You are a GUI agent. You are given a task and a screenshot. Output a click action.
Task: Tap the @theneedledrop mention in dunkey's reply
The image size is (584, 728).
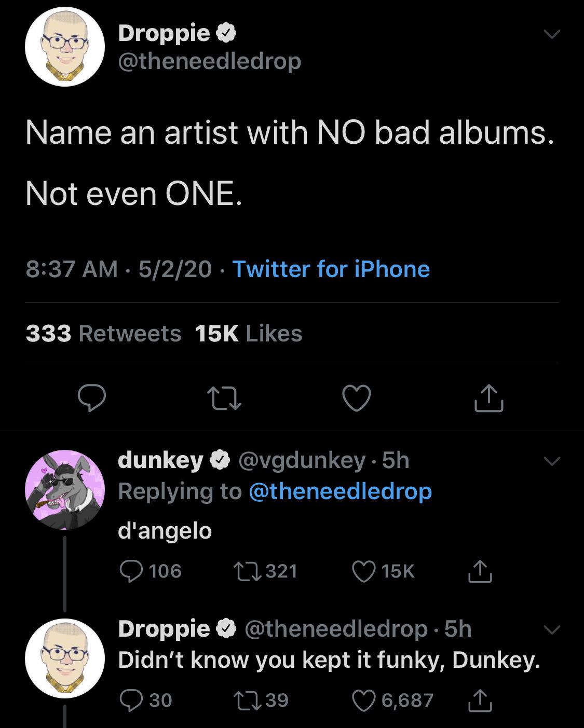(x=340, y=491)
